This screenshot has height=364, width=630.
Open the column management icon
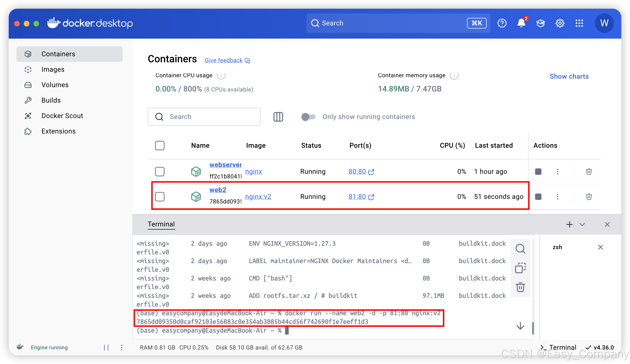pos(278,117)
